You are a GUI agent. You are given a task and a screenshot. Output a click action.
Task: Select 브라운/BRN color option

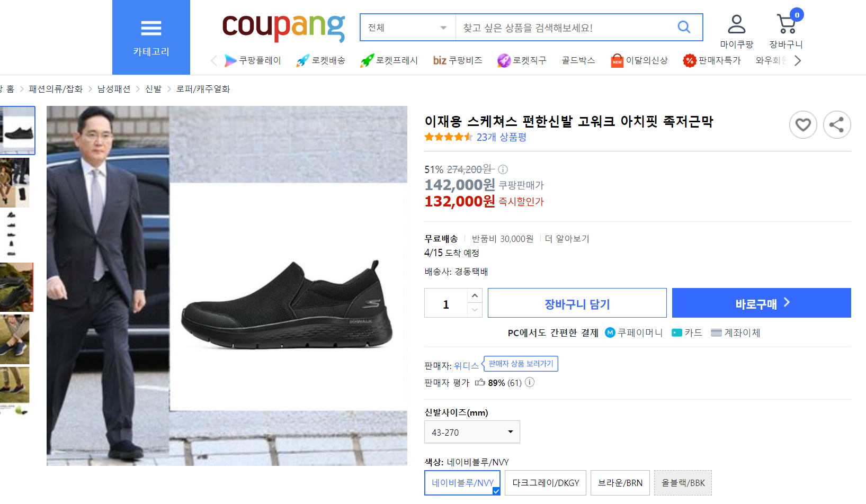point(620,483)
